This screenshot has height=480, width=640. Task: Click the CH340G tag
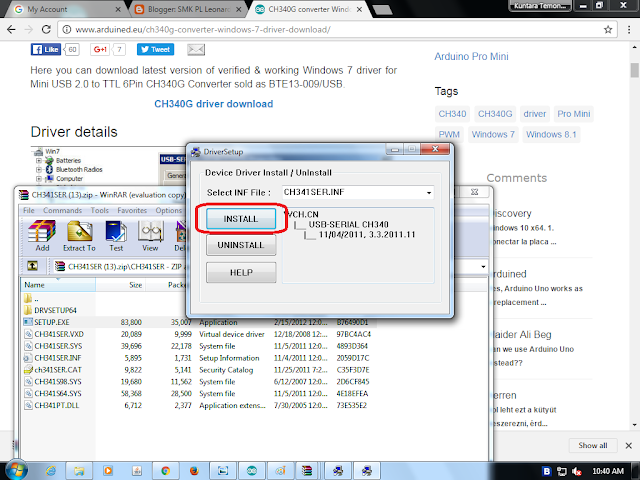tap(495, 114)
